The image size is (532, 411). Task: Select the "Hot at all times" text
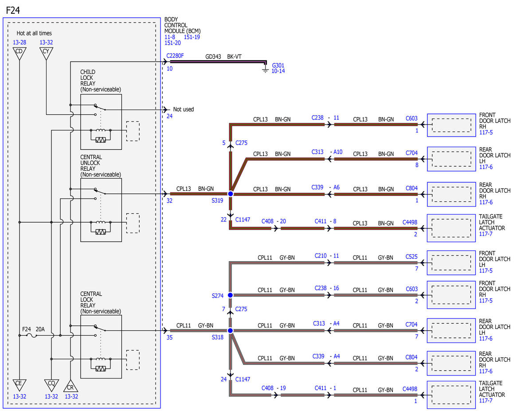point(34,33)
